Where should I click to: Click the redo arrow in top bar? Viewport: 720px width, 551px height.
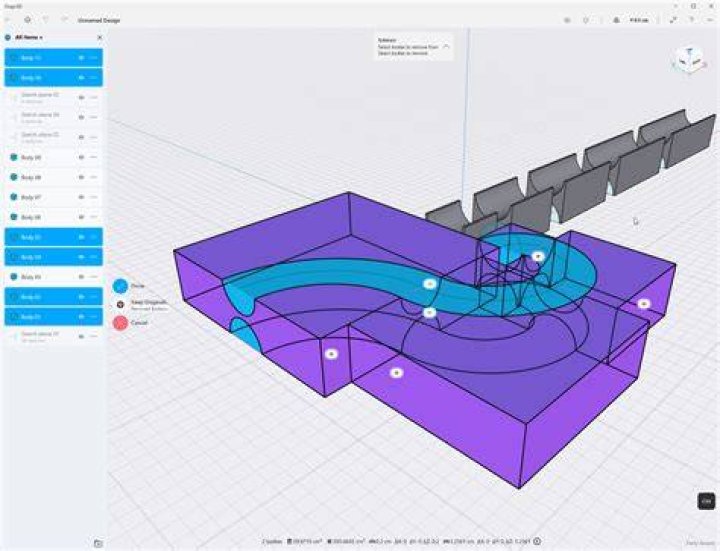(x=65, y=20)
